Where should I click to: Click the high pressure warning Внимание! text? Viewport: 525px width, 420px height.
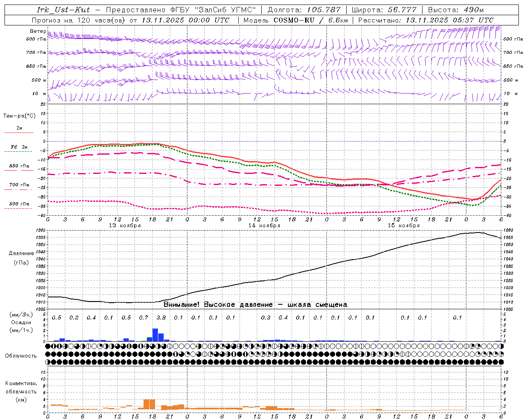[256, 304]
